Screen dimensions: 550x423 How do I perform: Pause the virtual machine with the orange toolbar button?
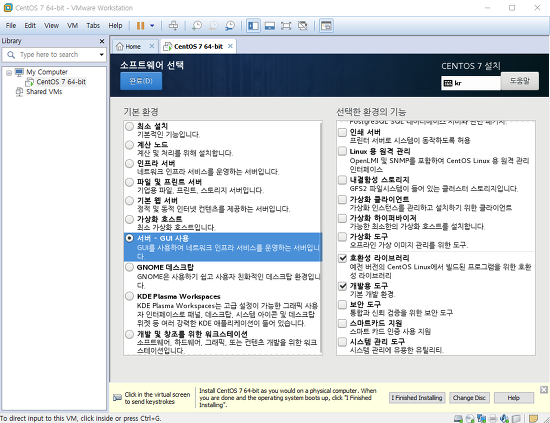pyautogui.click(x=140, y=26)
